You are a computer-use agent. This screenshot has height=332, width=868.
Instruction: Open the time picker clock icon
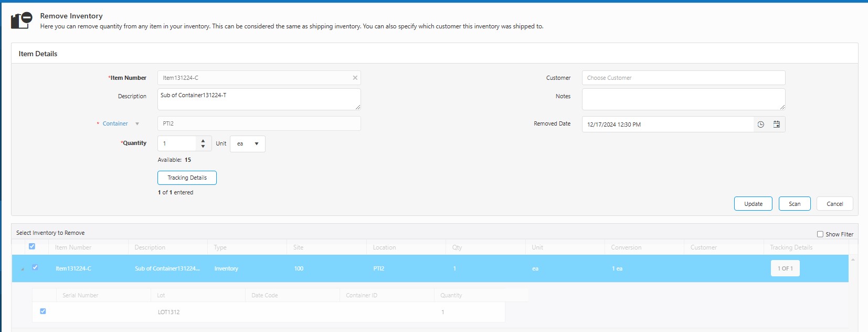coord(760,124)
